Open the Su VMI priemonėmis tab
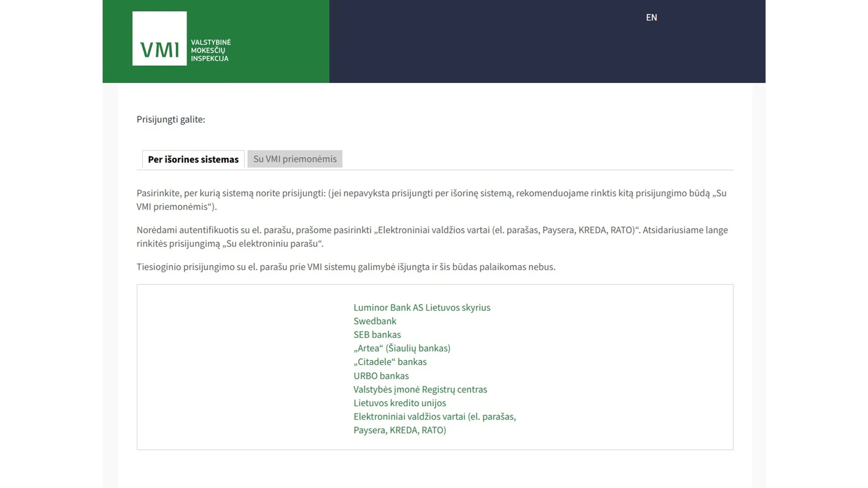This screenshot has height=488, width=868. tap(294, 159)
